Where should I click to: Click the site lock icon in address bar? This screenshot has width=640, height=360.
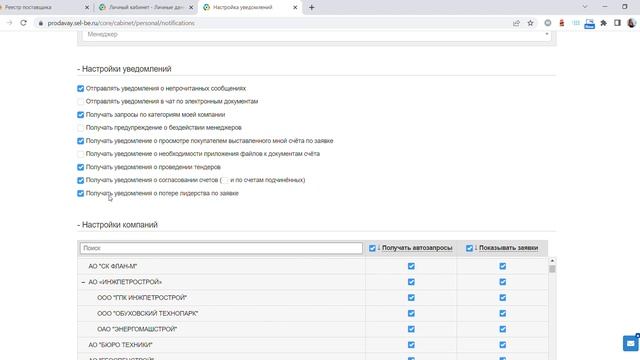click(40, 23)
